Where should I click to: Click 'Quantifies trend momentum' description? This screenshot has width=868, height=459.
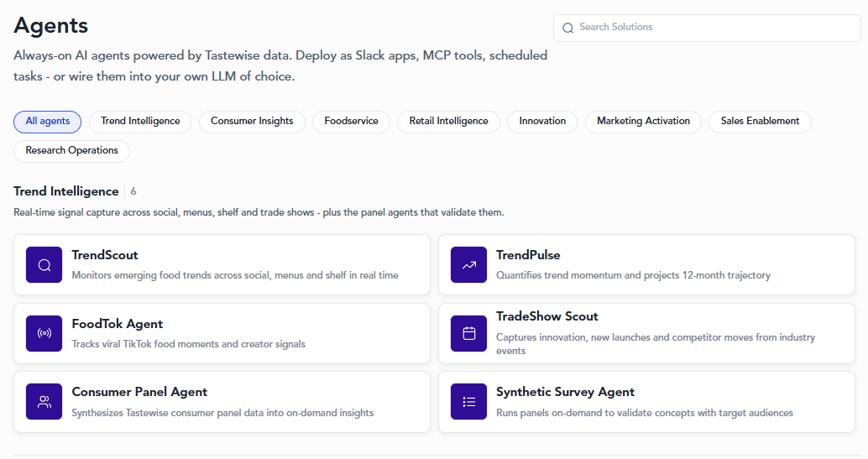click(x=633, y=275)
